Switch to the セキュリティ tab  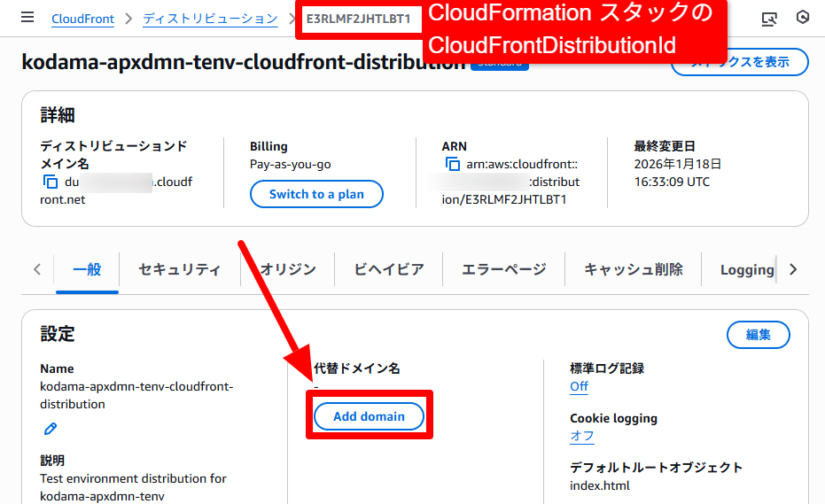(x=179, y=270)
